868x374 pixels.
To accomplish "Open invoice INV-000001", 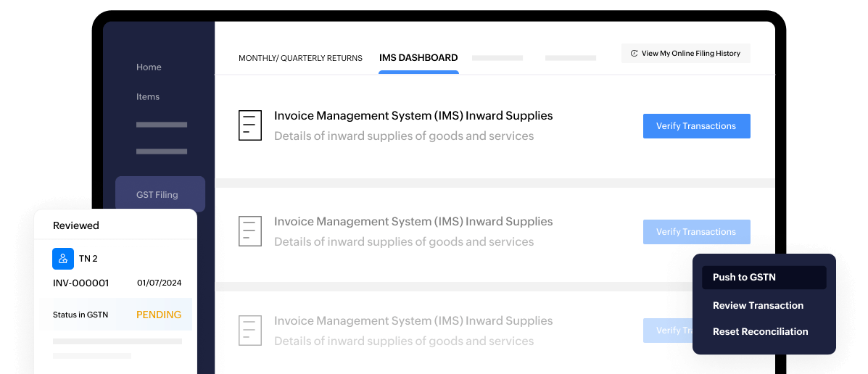I will pyautogui.click(x=81, y=283).
